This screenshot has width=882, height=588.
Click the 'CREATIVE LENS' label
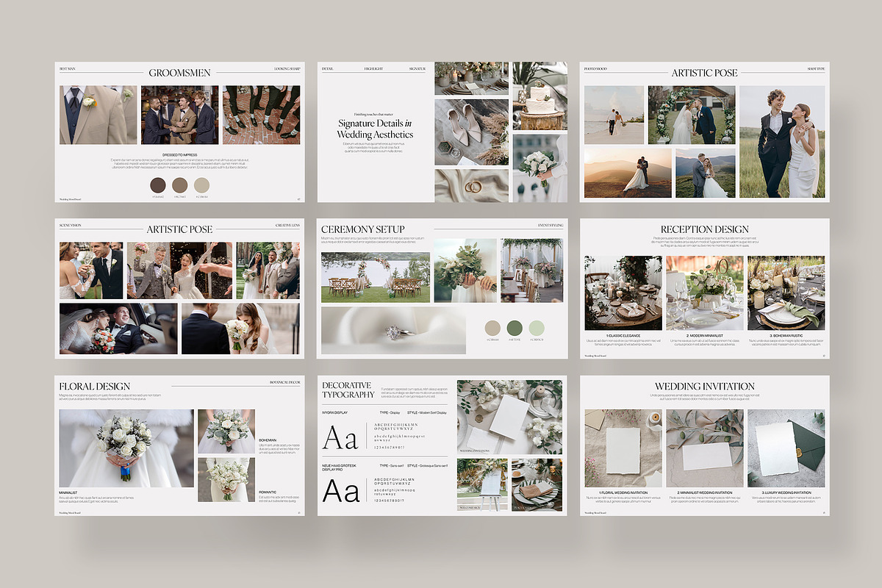287,225
